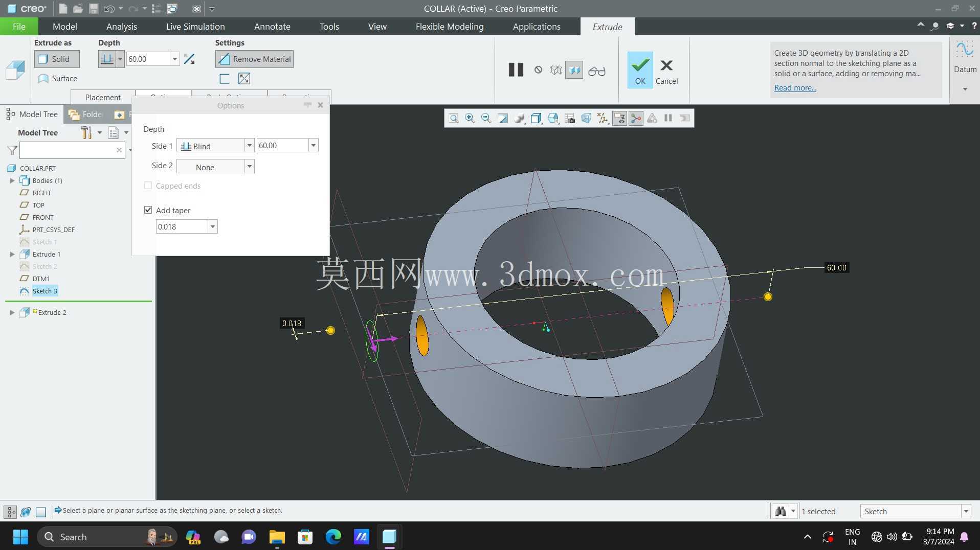Image resolution: width=980 pixels, height=550 pixels.
Task: Toggle Surface extrude type
Action: (57, 79)
